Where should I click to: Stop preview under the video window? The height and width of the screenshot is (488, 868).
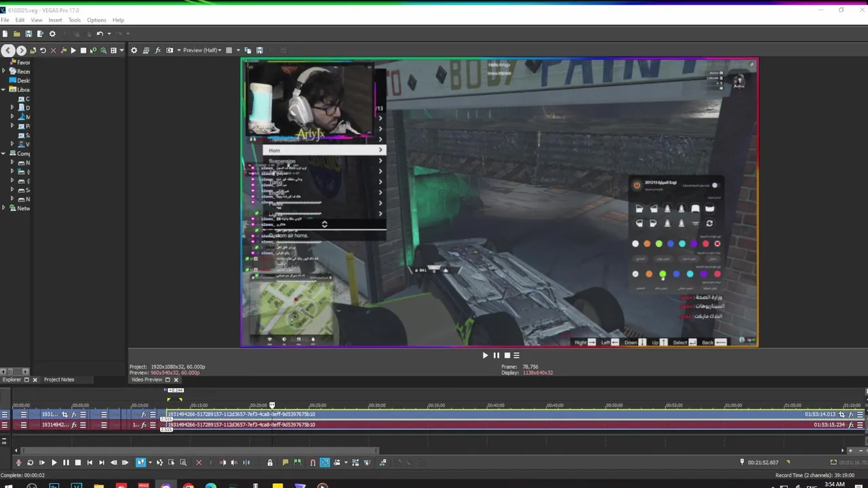pos(507,355)
